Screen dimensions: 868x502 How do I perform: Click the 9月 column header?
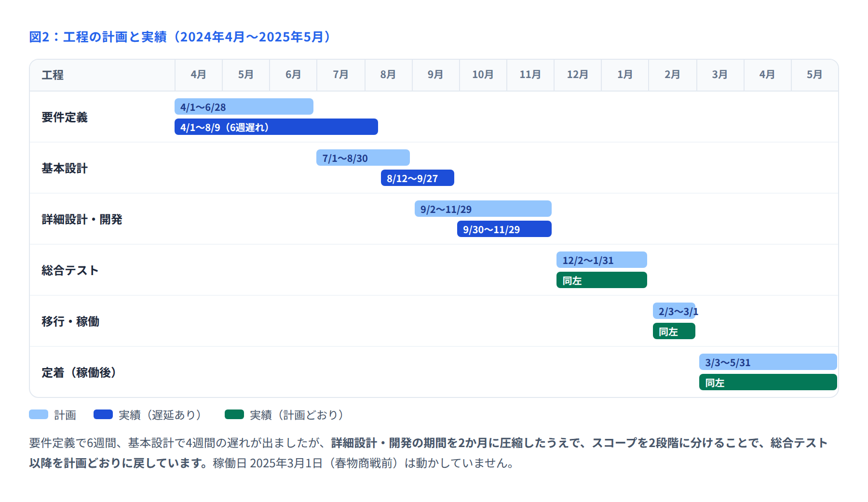click(x=435, y=75)
